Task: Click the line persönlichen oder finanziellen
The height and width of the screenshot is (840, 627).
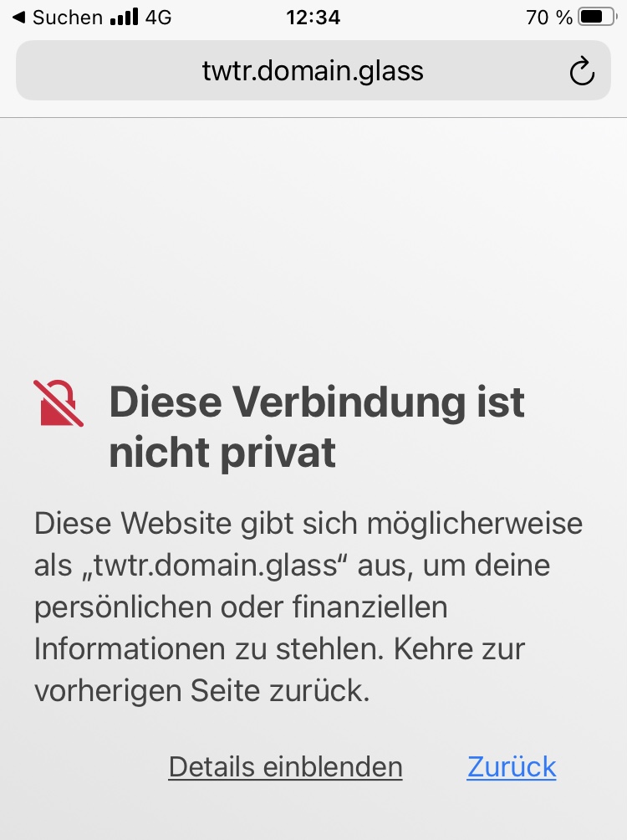Action: tap(241, 607)
